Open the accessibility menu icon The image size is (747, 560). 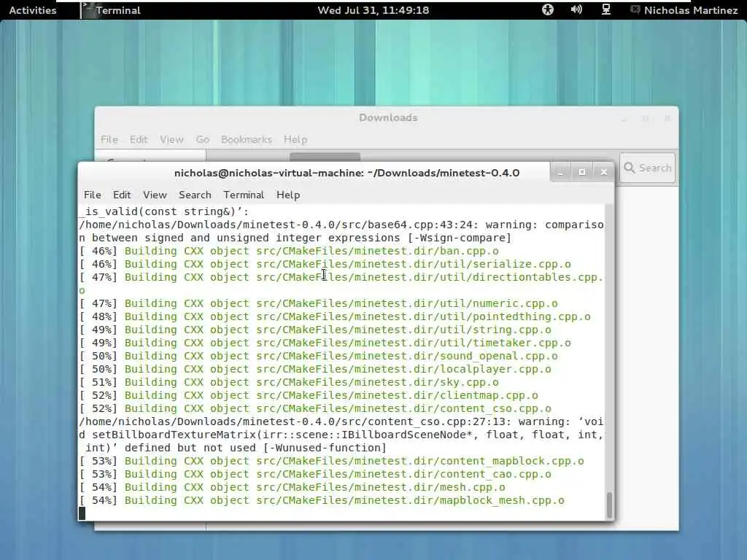point(548,9)
